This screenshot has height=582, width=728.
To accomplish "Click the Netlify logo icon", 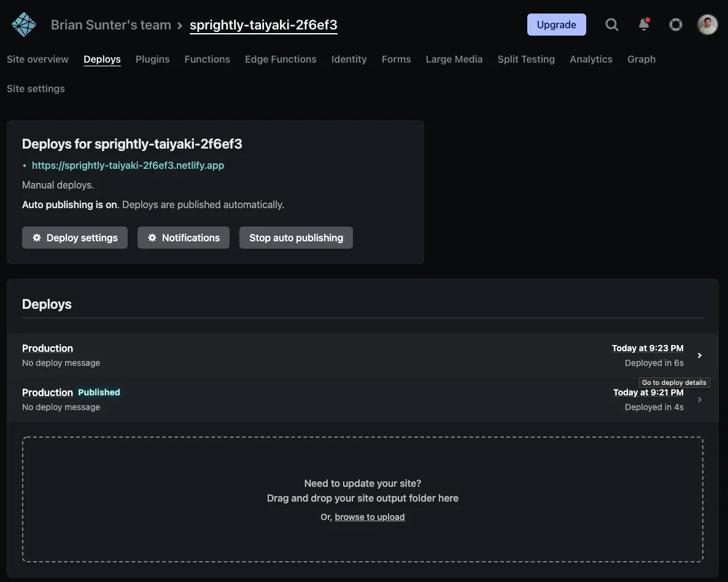I will (x=24, y=25).
